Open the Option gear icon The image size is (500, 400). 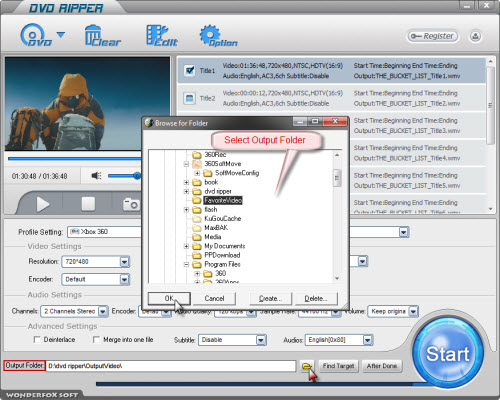218,35
